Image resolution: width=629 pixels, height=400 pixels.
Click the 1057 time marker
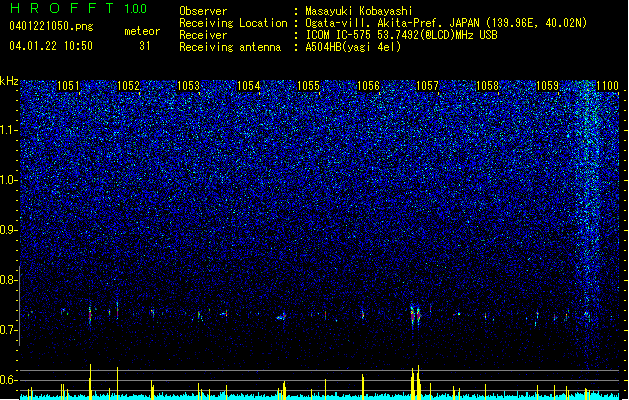click(428, 86)
